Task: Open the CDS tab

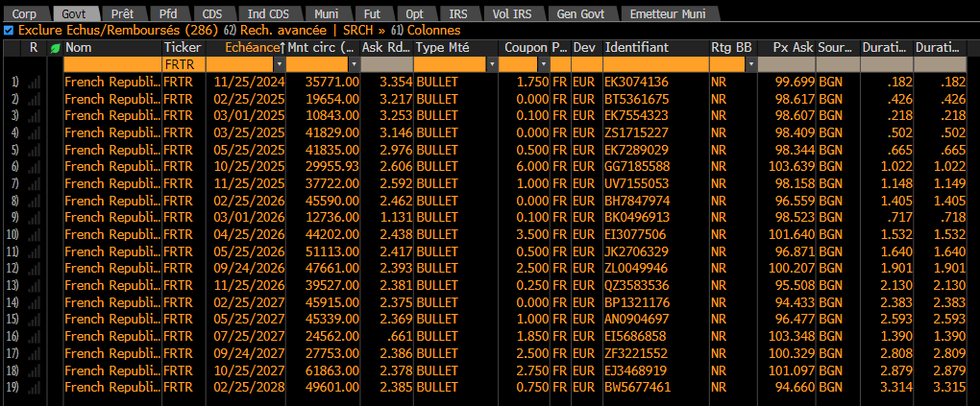Action: point(213,13)
